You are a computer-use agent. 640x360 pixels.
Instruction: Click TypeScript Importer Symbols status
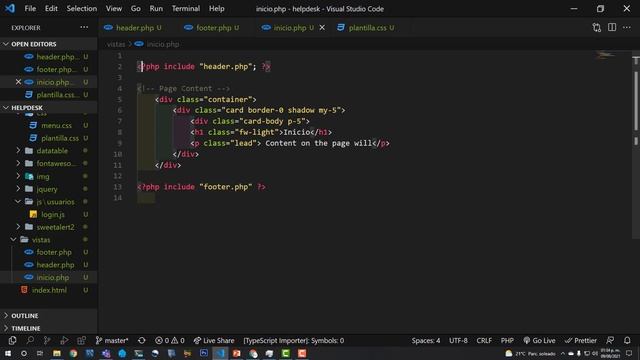293,340
